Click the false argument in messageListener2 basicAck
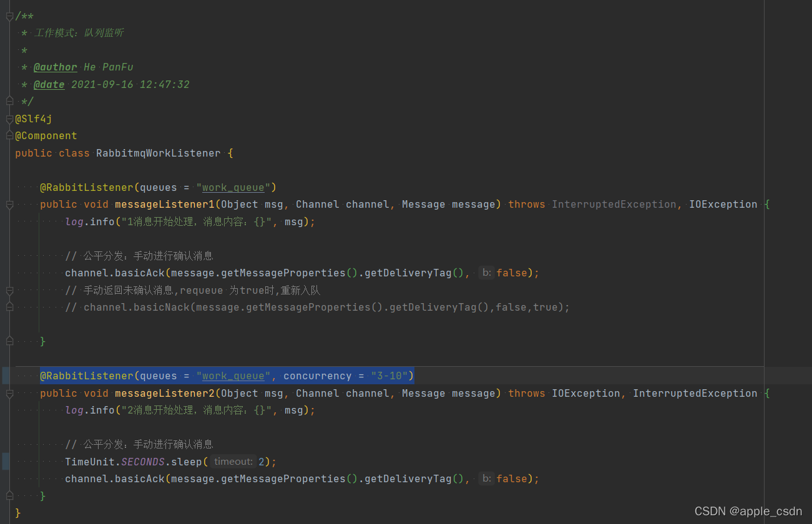The height and width of the screenshot is (524, 812). (511, 478)
